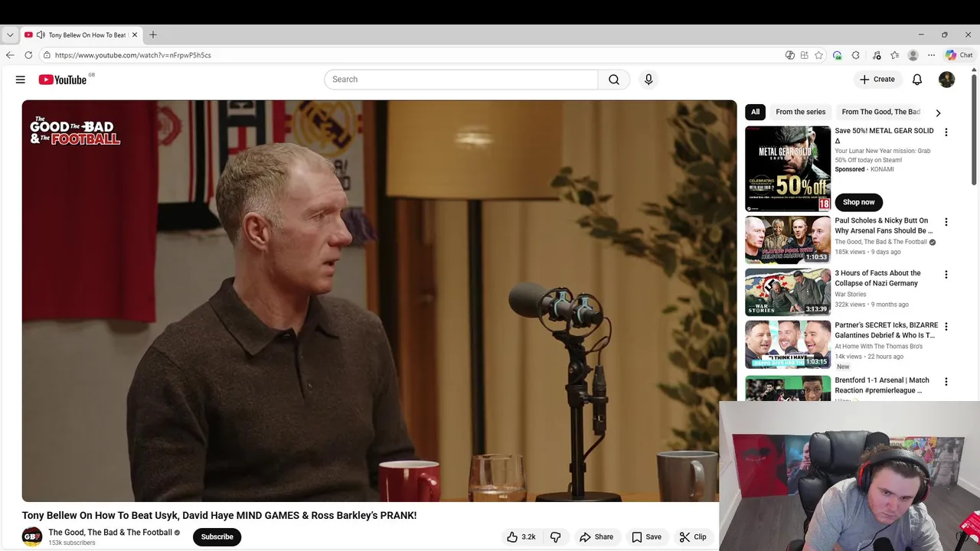Screen dimensions: 980x551
Task: Open the YouTube hamburger guide menu
Action: click(x=21, y=80)
